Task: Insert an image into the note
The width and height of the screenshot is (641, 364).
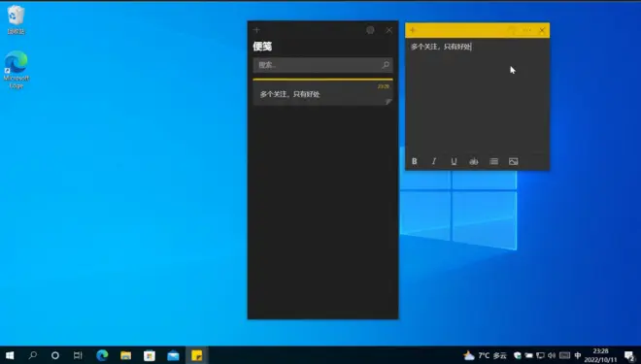Action: coord(514,161)
